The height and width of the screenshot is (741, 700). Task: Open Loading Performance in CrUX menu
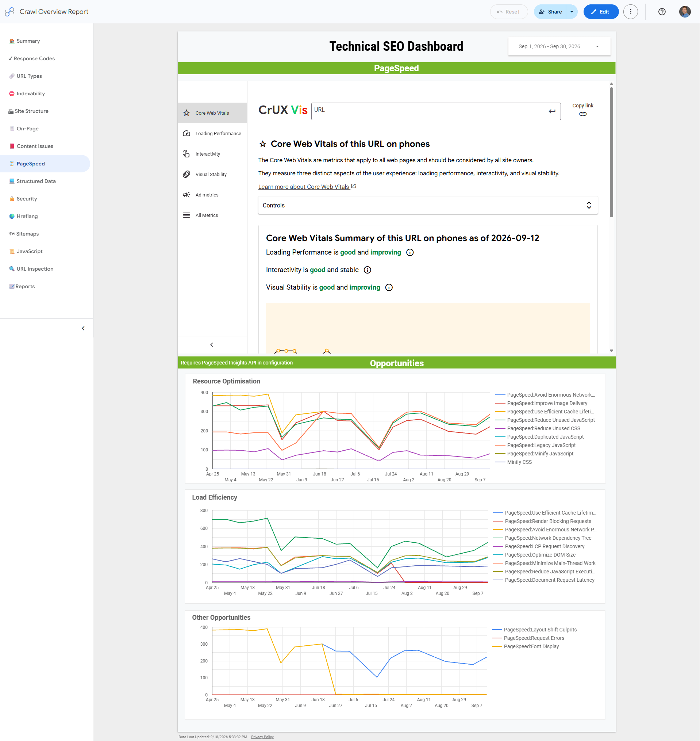(x=212, y=134)
